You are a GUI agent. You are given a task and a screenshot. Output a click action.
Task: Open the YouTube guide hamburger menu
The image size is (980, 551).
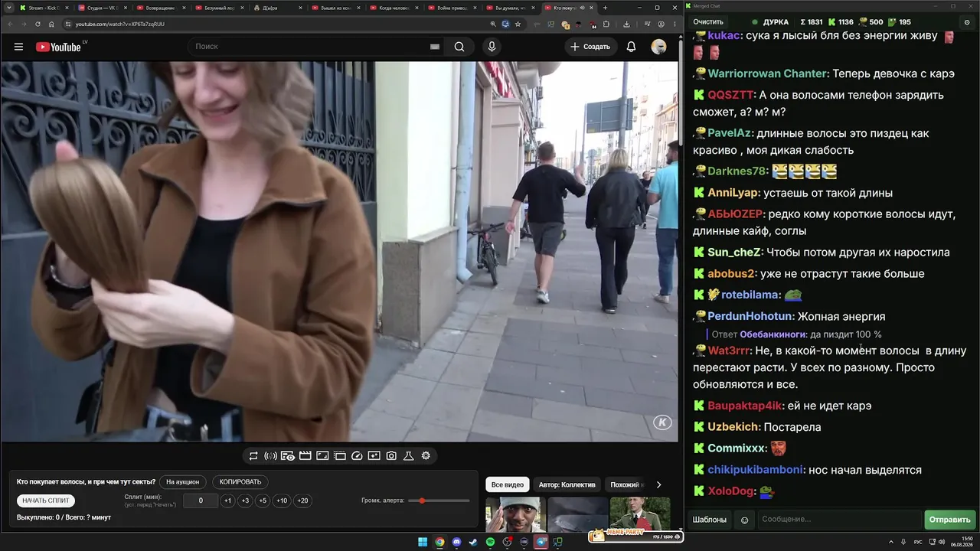pyautogui.click(x=18, y=47)
